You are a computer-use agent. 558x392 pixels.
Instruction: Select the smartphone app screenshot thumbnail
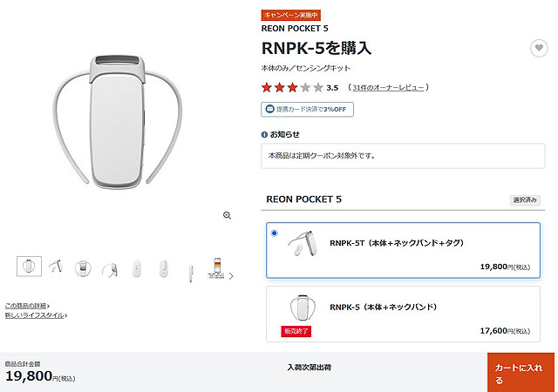coord(217,267)
